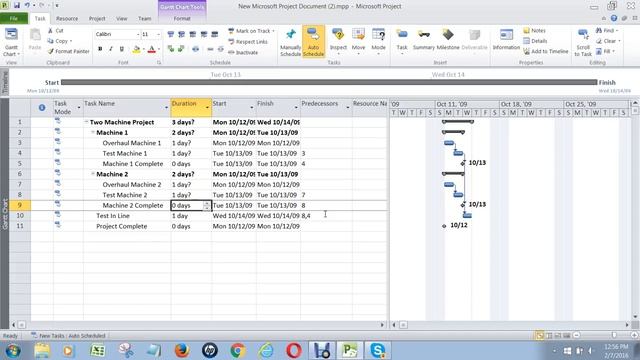Switch to the Format tab
Screen dimensions: 640x360
[182, 19]
